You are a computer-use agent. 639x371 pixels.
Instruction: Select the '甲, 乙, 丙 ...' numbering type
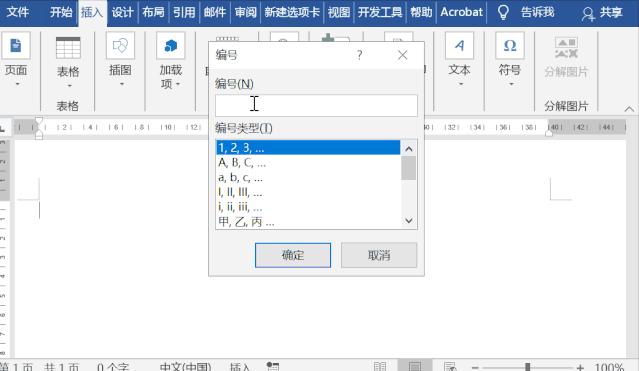pyautogui.click(x=308, y=222)
